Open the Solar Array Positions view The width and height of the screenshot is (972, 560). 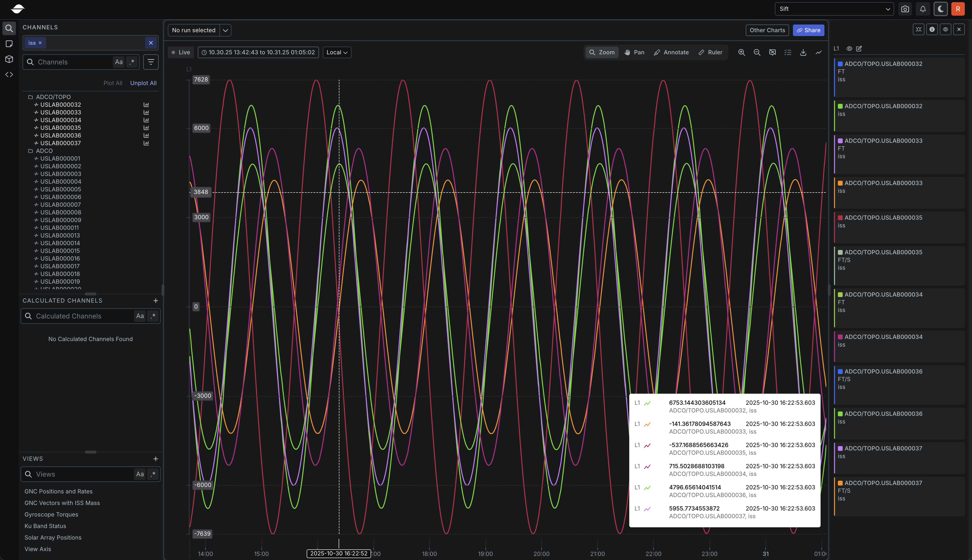53,537
